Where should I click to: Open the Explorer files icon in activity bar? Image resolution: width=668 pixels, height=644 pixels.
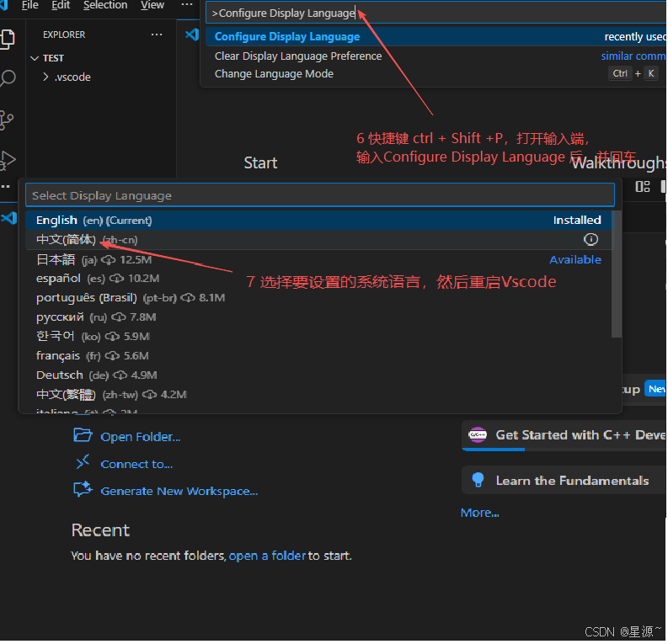tap(8, 39)
